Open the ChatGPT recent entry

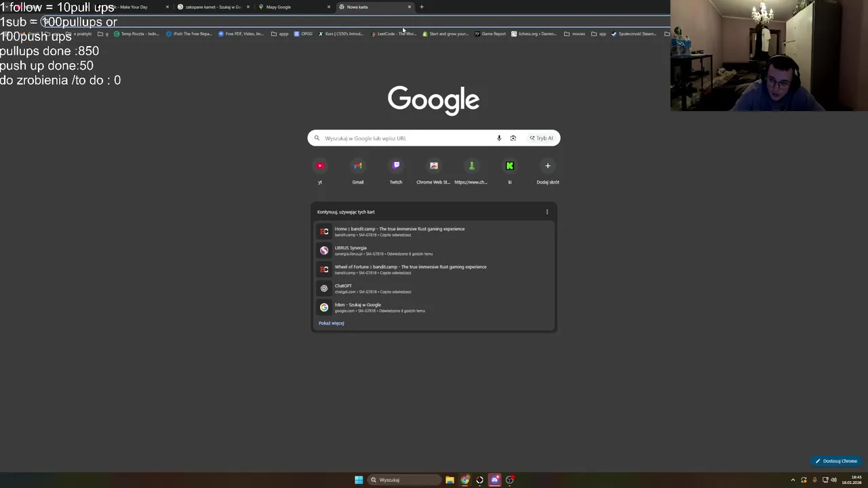[x=434, y=289]
